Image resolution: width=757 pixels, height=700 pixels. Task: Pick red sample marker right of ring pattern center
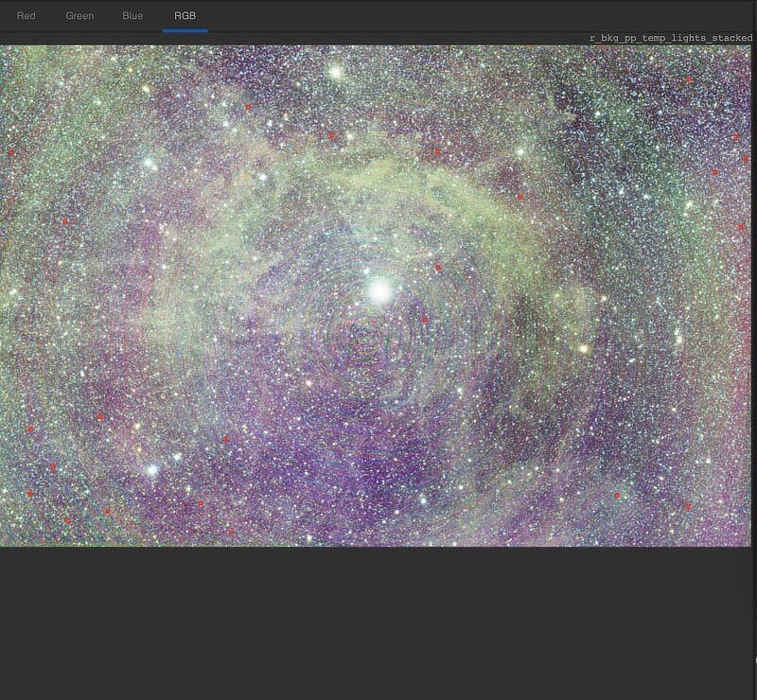tap(425, 320)
